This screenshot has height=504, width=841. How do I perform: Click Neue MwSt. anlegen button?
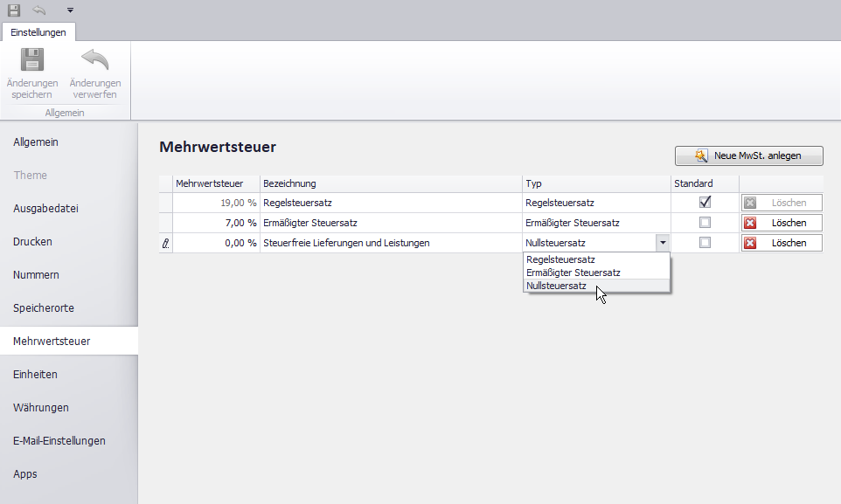748,155
